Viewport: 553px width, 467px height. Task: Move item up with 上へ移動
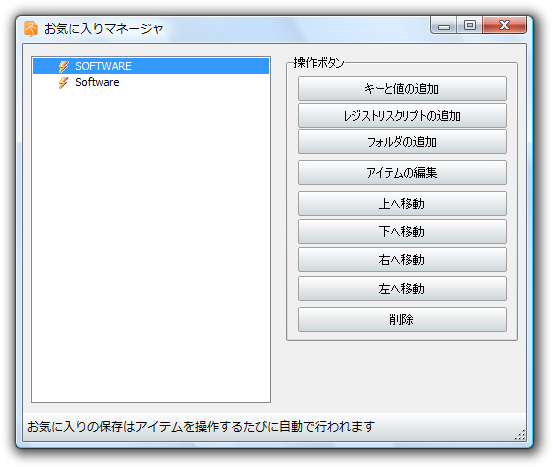coord(402,204)
